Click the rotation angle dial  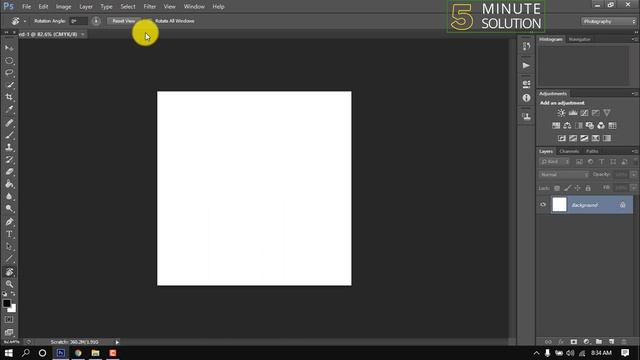coord(96,21)
